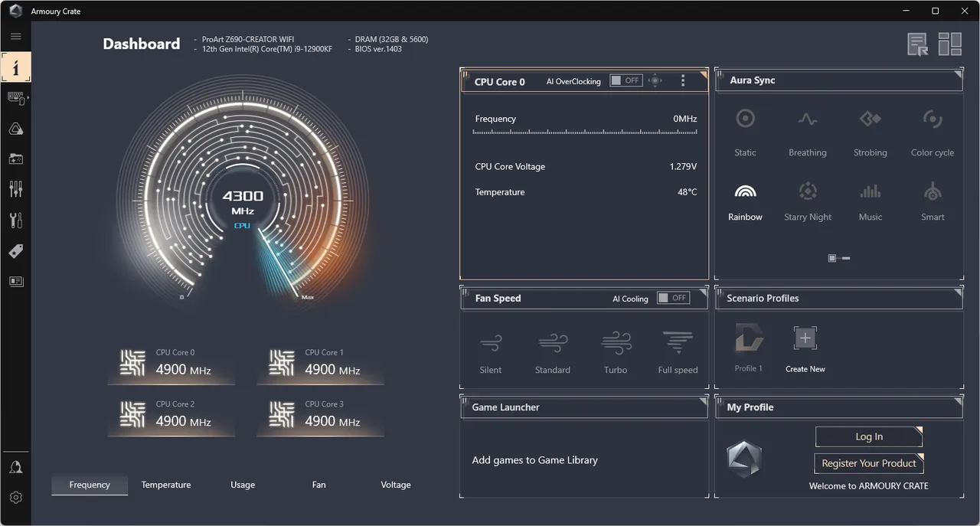The image size is (980, 526).
Task: Click the CPU Core 3 4900 MHz card
Action: pos(321,415)
